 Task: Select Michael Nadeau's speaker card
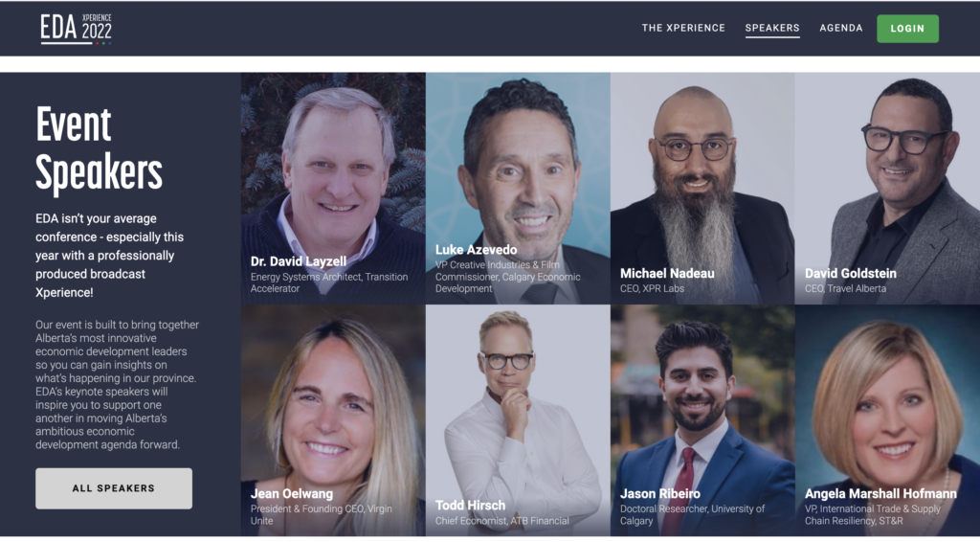pyautogui.click(x=702, y=189)
